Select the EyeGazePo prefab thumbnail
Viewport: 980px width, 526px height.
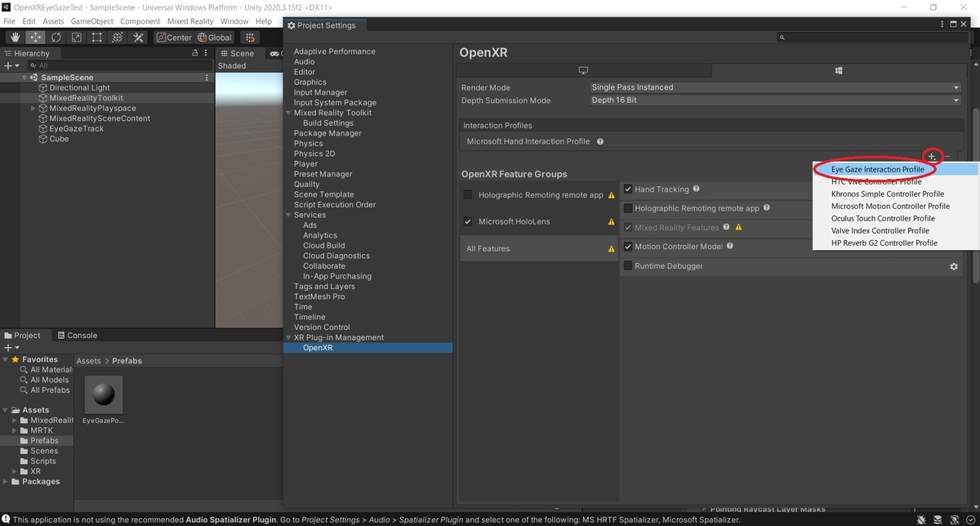point(104,396)
